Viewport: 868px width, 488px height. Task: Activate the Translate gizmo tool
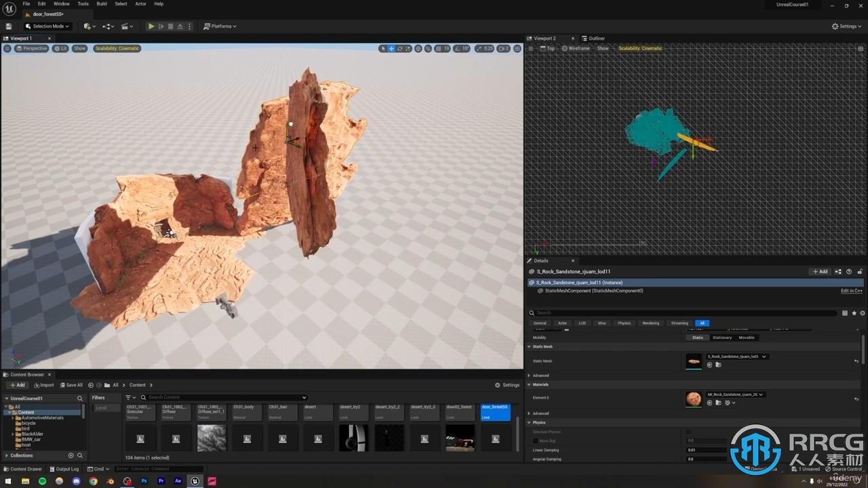pos(391,48)
